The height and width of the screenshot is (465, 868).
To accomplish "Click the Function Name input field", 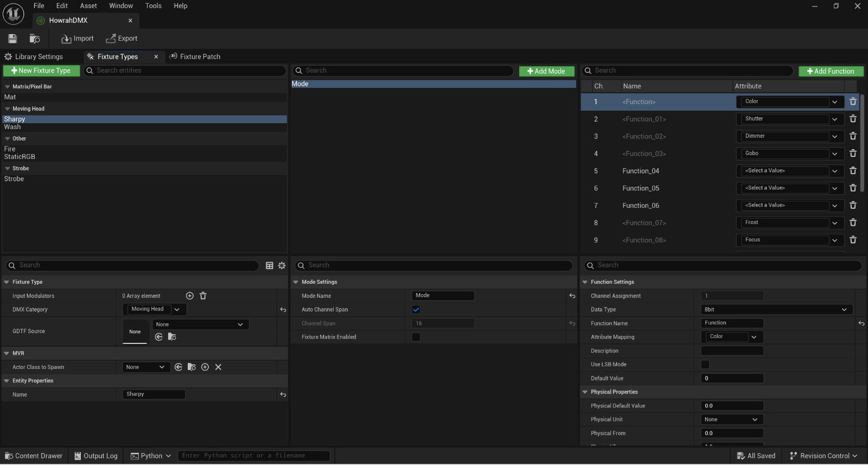I will coord(732,323).
